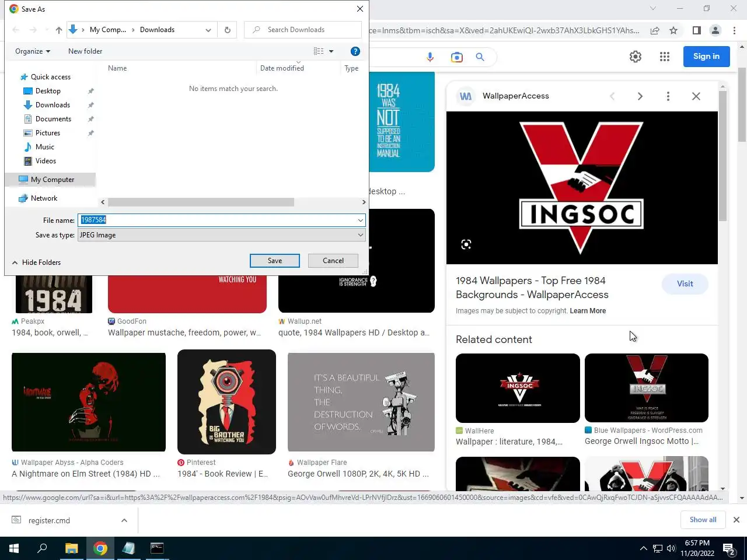Switch to Chrome on taskbar
The image size is (747, 560).
(x=100, y=548)
